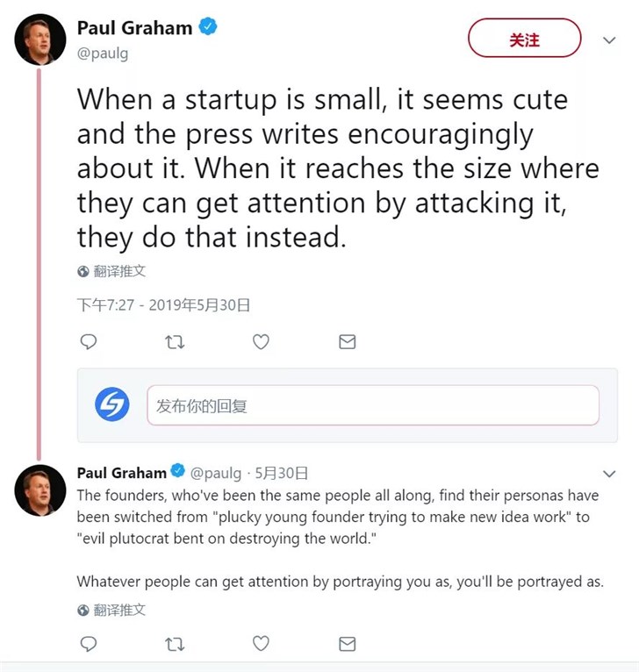Reply to the main tweet
This screenshot has height=672, width=639.
89,342
